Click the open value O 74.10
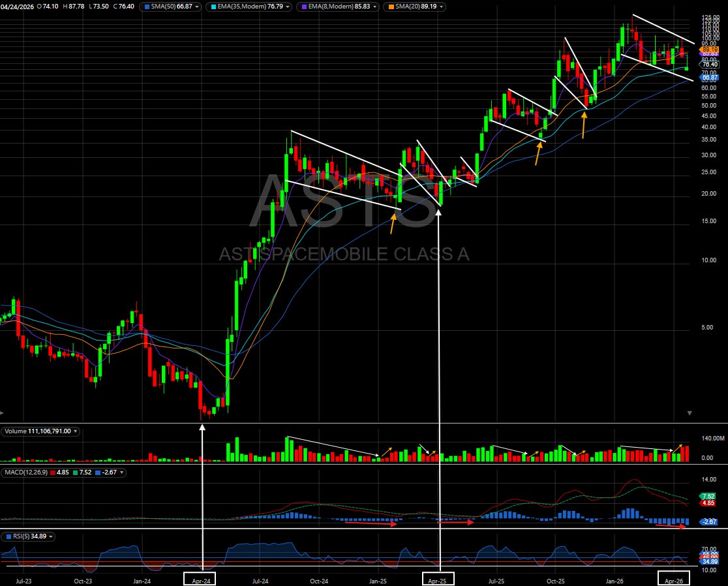The height and width of the screenshot is (586, 728). (48, 7)
